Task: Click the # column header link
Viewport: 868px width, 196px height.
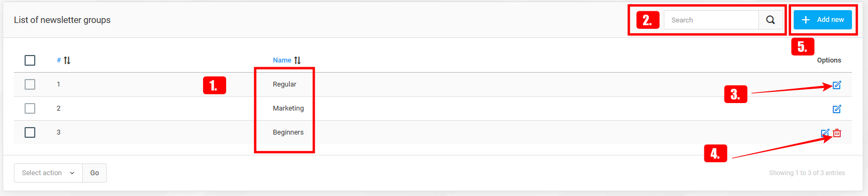Action: pyautogui.click(x=59, y=60)
